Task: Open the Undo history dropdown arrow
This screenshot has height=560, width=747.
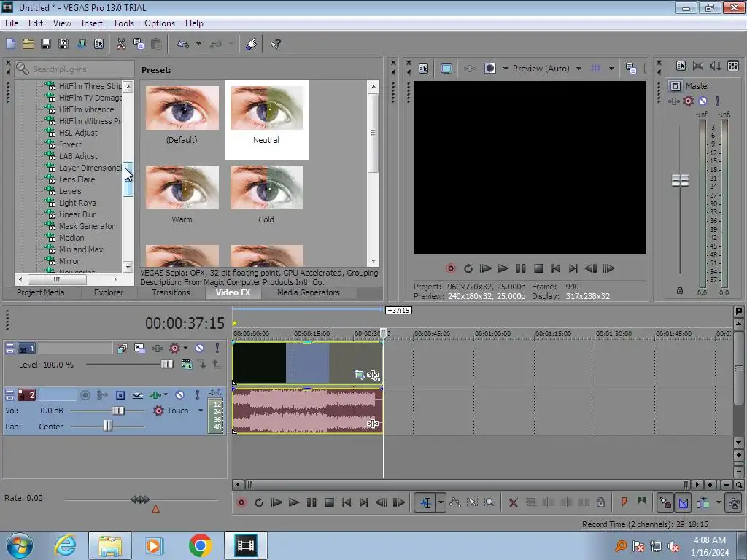Action: [198, 44]
